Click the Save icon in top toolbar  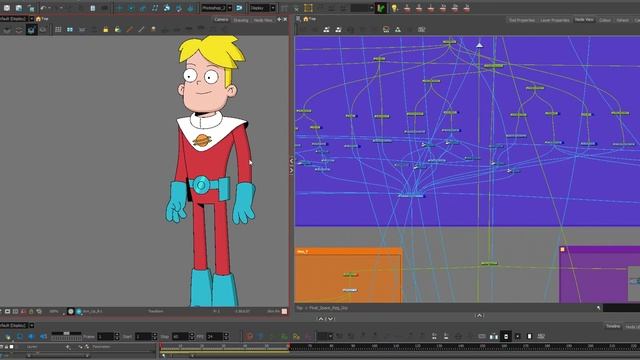[x=19, y=8]
